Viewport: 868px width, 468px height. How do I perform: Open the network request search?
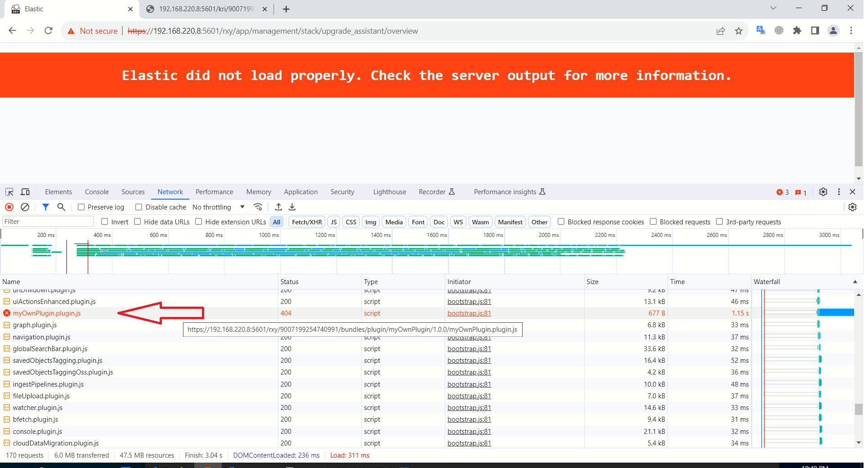pos(61,207)
